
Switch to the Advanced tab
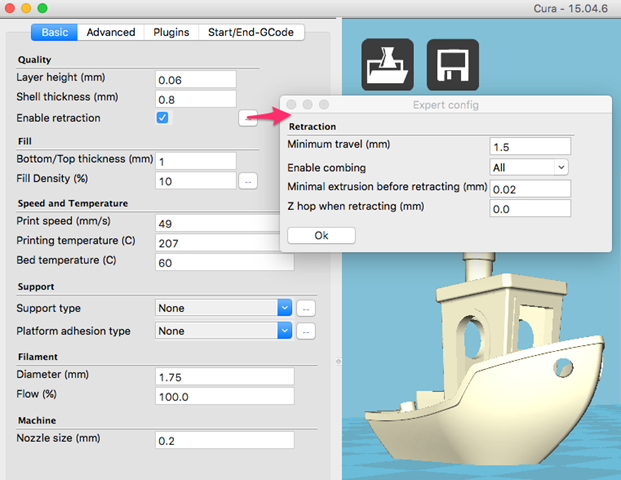(x=111, y=32)
